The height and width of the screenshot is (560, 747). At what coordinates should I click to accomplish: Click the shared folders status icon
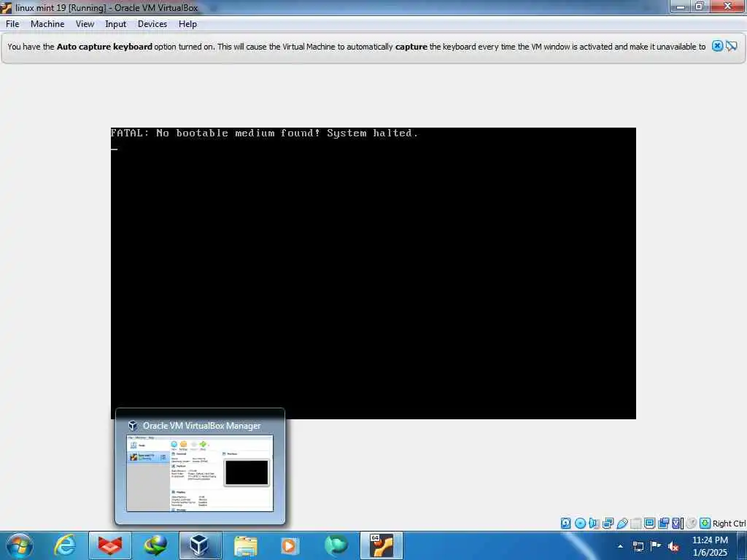pos(635,524)
